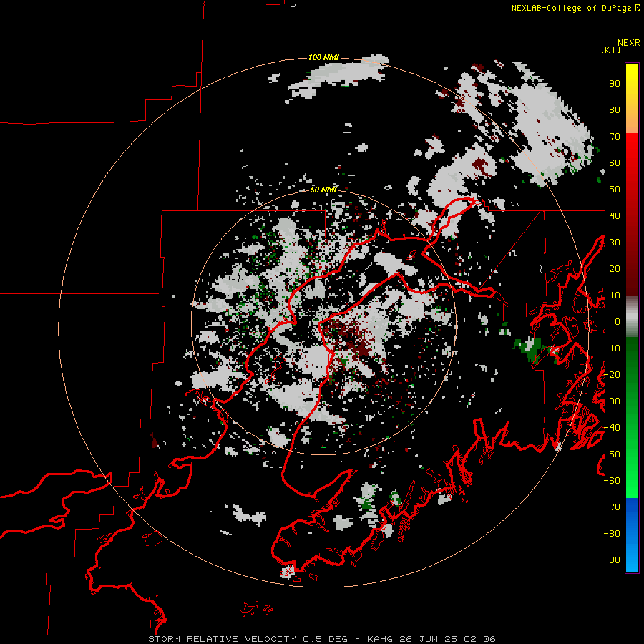
Task: Click the 100 NMI range ring label
Action: pyautogui.click(x=323, y=57)
